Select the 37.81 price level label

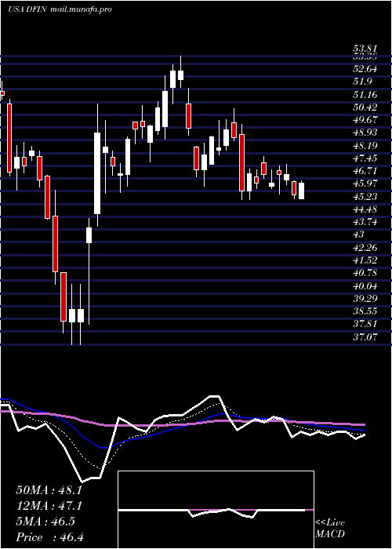(x=365, y=324)
